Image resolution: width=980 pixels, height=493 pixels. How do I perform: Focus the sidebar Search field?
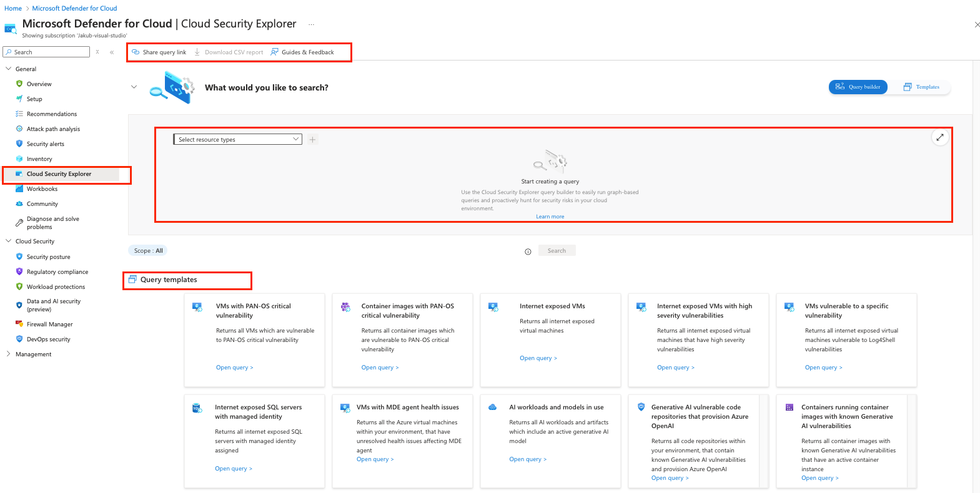(46, 52)
